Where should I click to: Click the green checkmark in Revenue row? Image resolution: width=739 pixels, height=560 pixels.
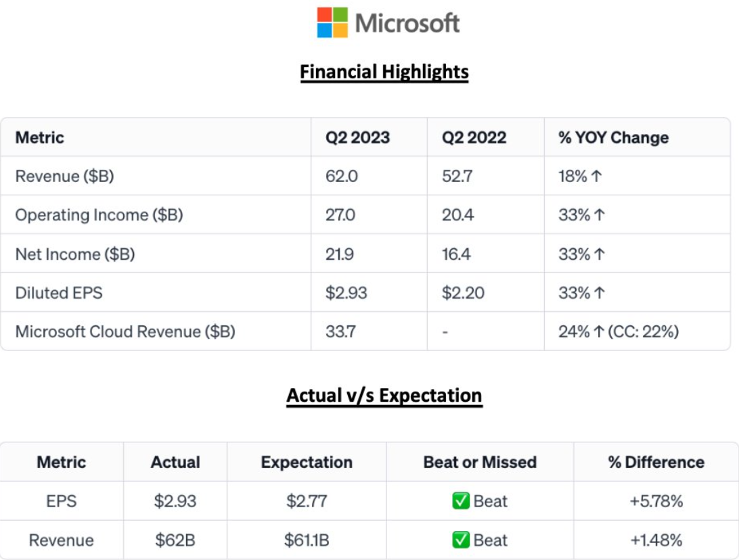(460, 540)
